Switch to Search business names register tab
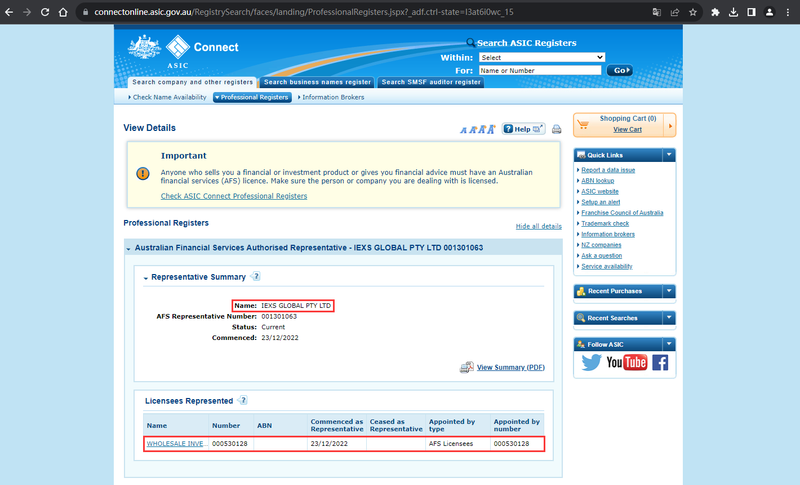Screen dimensions: 800x485 pyautogui.click(x=317, y=82)
